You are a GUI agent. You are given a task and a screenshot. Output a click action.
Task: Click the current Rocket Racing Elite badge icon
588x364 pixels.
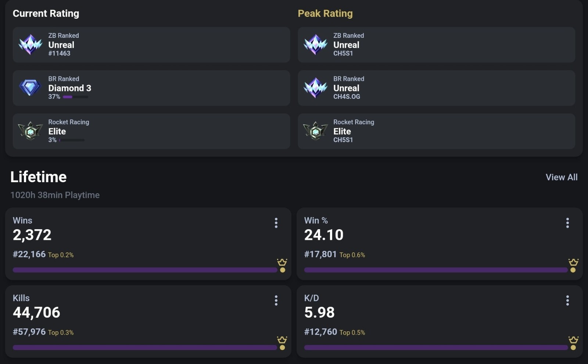[x=31, y=131]
